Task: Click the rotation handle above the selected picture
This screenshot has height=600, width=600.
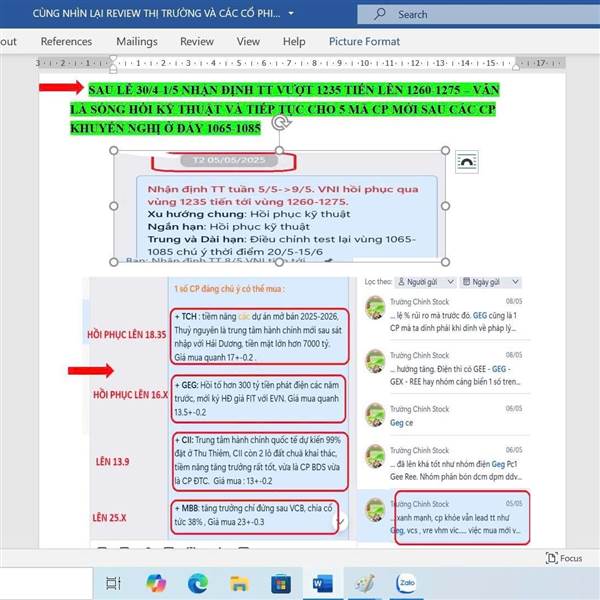Action: pyautogui.click(x=281, y=123)
